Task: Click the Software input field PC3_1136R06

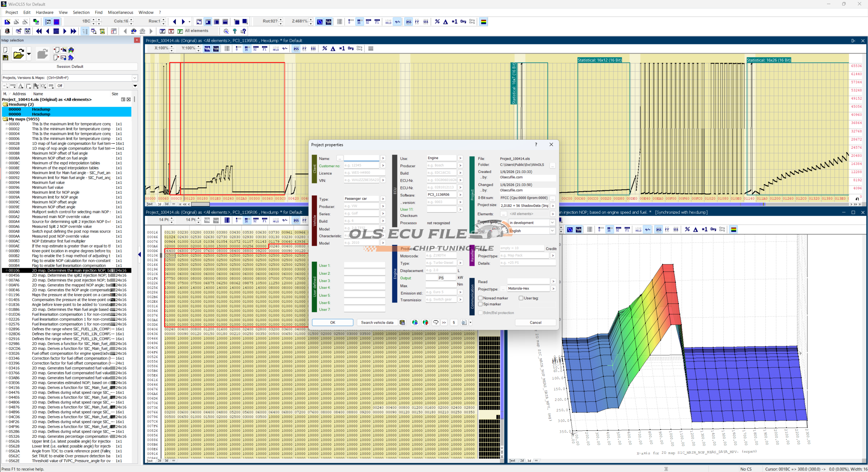Action: pyautogui.click(x=441, y=195)
